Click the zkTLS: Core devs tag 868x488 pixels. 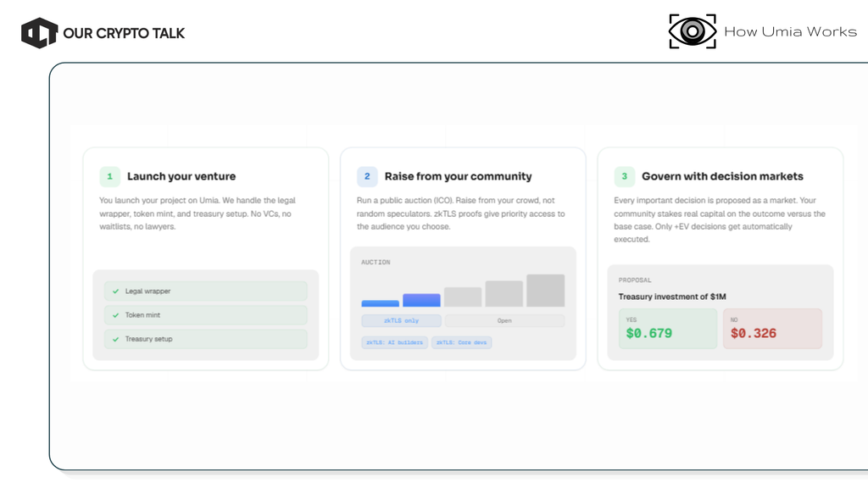462,342
